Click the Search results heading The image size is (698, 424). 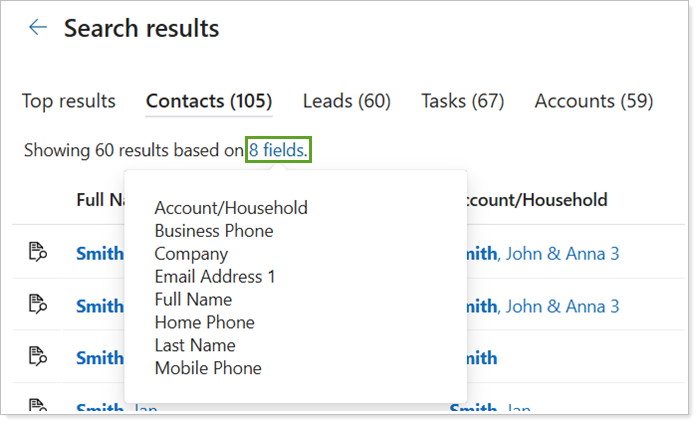(x=142, y=28)
